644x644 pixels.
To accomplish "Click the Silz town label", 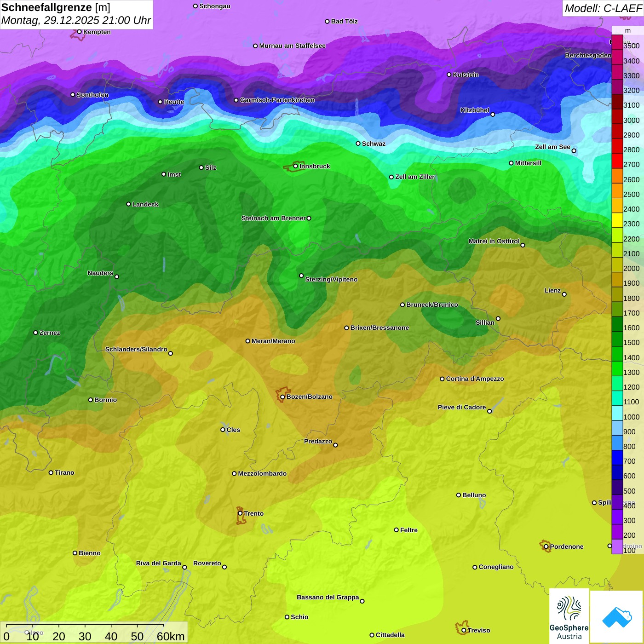I will [x=211, y=167].
